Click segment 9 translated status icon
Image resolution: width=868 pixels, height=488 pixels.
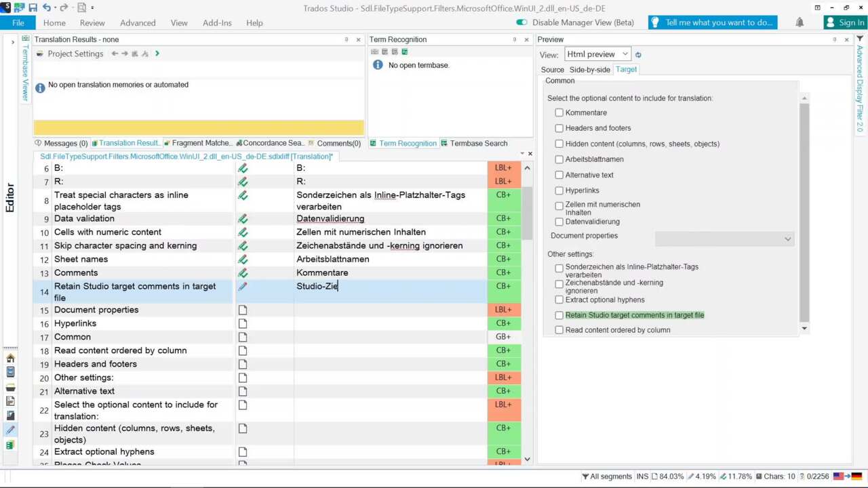click(243, 218)
